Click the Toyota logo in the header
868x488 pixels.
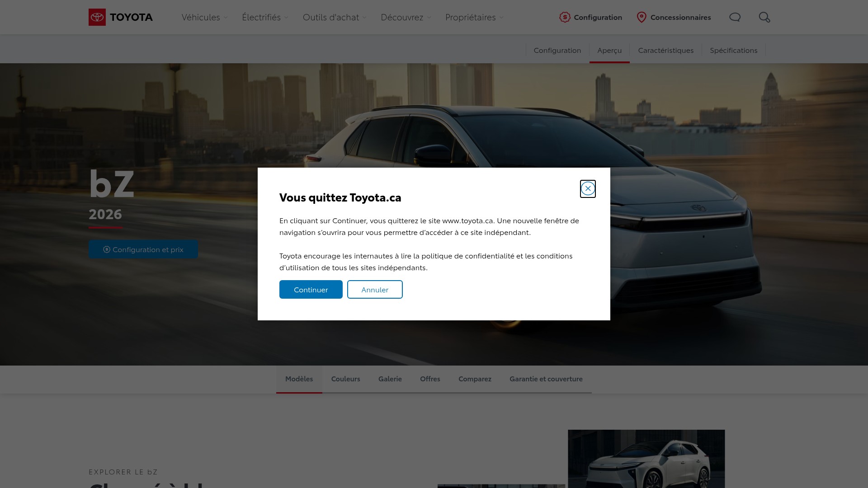121,17
